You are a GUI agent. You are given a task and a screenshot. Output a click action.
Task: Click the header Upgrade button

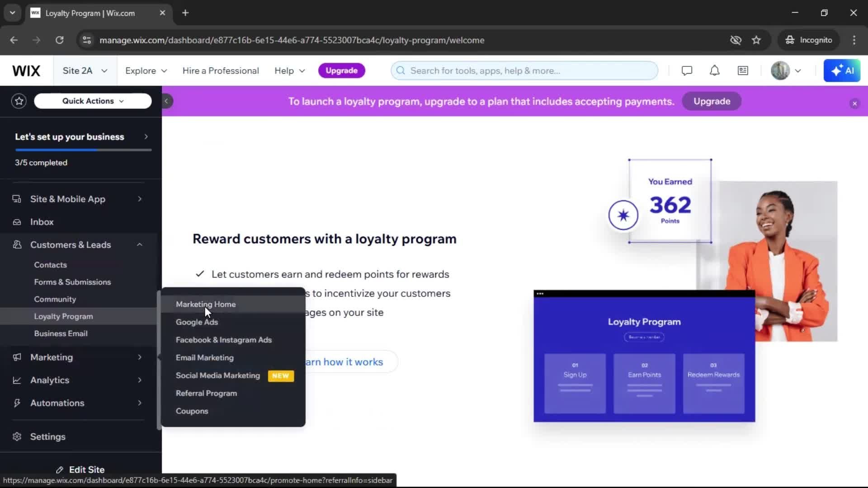point(341,71)
